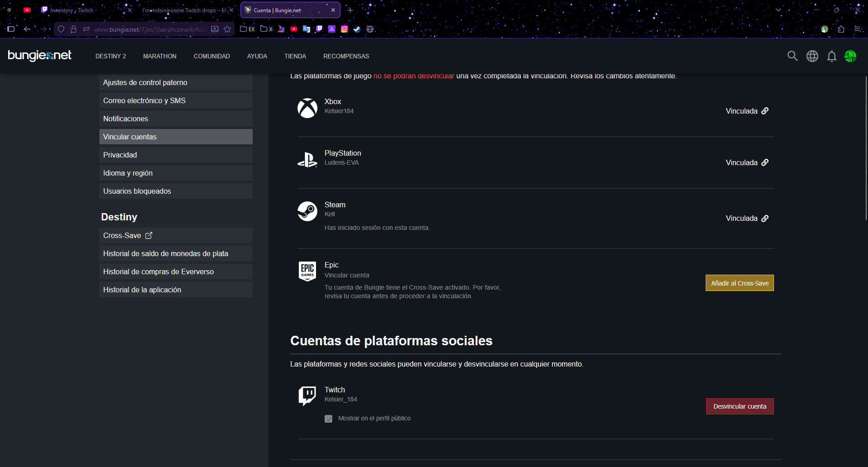
Task: Open the browser extensions puzzle icon
Action: pos(841,29)
